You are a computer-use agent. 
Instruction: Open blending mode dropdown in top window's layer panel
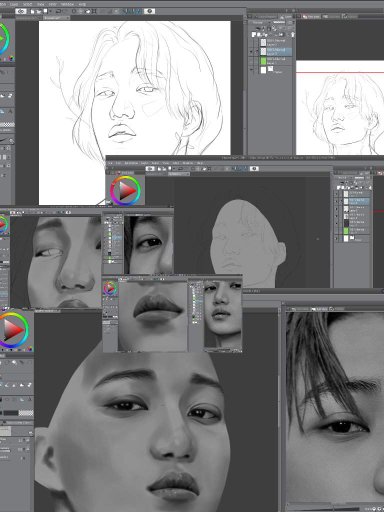(x=258, y=23)
